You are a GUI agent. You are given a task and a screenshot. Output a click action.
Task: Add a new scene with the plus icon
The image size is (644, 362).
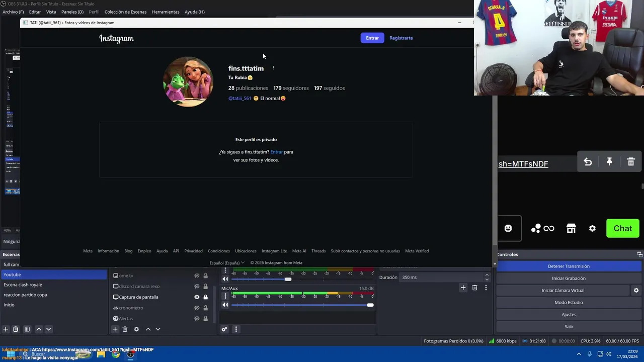point(6,329)
